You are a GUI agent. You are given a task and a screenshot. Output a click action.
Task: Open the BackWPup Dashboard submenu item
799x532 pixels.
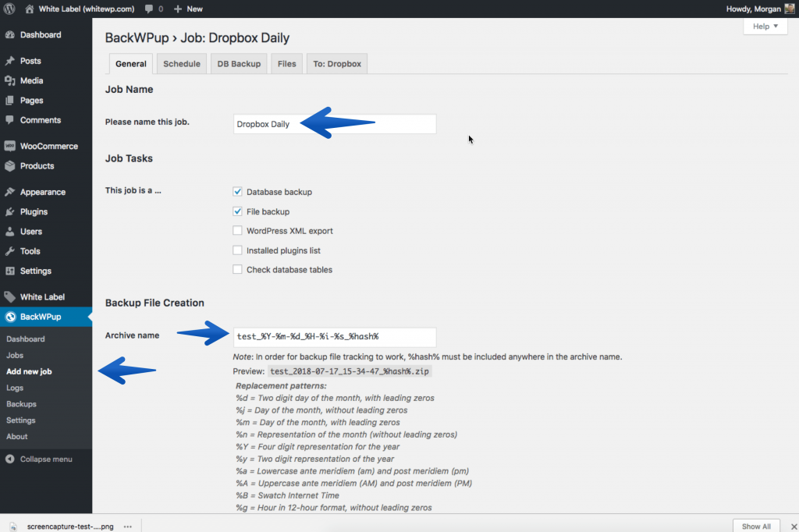pyautogui.click(x=26, y=339)
